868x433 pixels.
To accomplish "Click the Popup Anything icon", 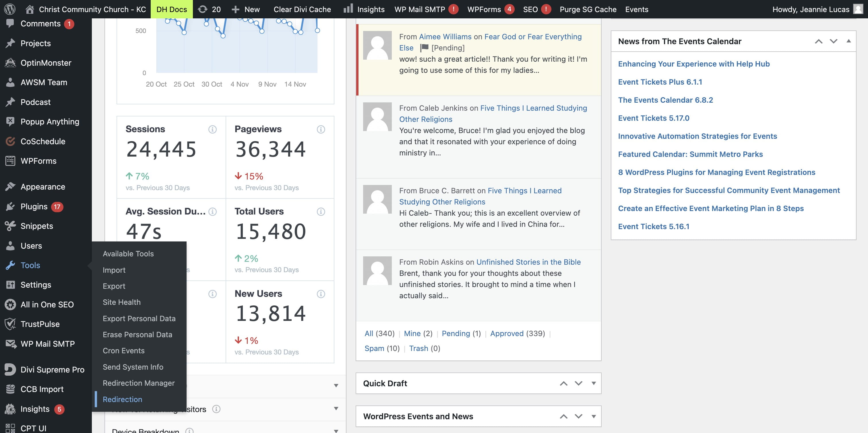I will (10, 122).
